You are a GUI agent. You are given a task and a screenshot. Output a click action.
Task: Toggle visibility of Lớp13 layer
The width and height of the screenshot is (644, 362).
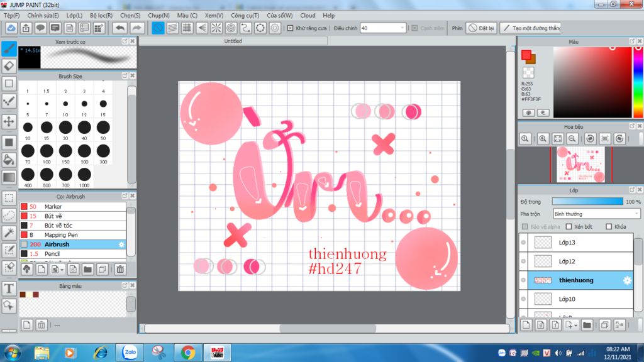coord(523,243)
